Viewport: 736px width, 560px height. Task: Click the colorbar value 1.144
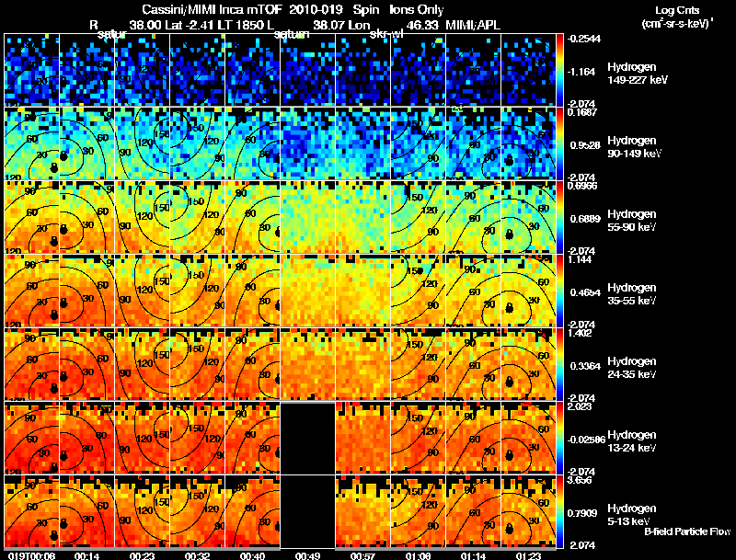click(581, 259)
